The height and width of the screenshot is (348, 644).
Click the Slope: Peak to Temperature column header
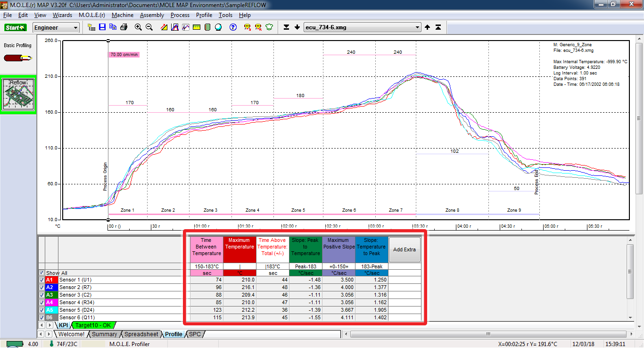pos(305,249)
